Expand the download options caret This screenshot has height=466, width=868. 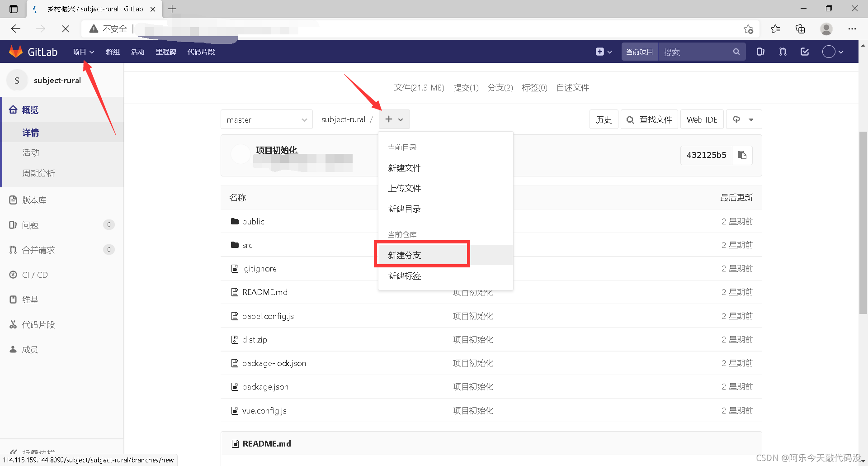(x=751, y=119)
